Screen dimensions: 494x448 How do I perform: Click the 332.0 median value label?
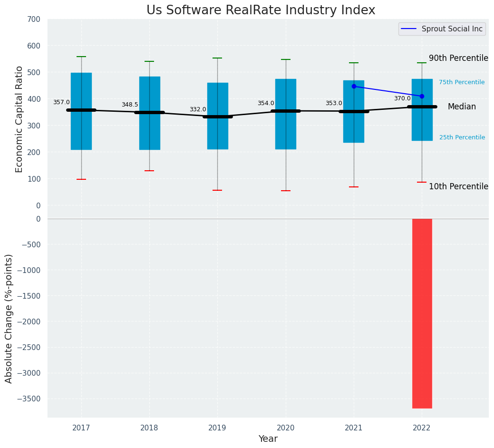[x=198, y=109]
